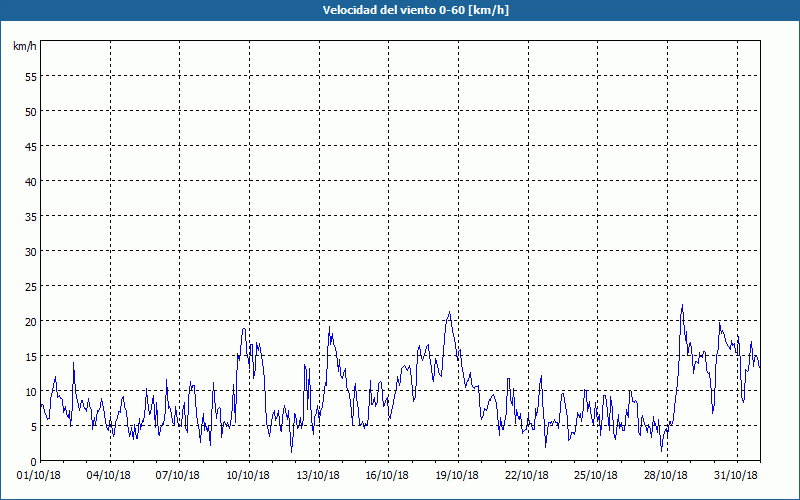Image resolution: width=800 pixels, height=500 pixels.
Task: Select the date label '04/10/18'
Action: [x=109, y=476]
